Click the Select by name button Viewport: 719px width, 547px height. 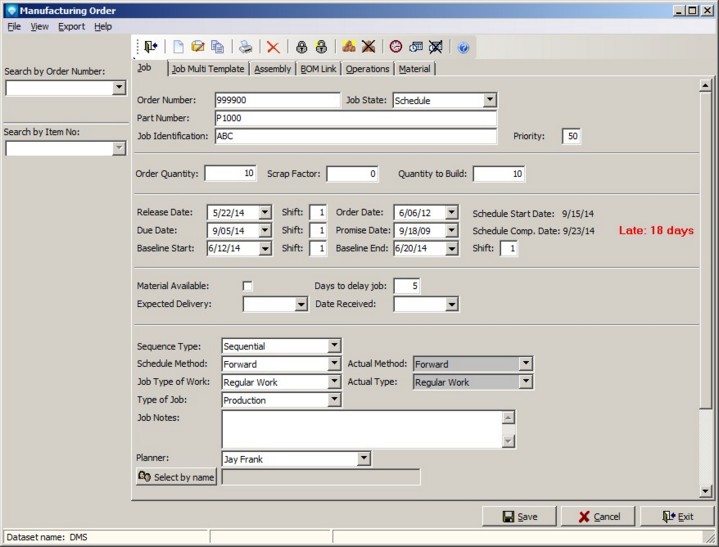[176, 477]
